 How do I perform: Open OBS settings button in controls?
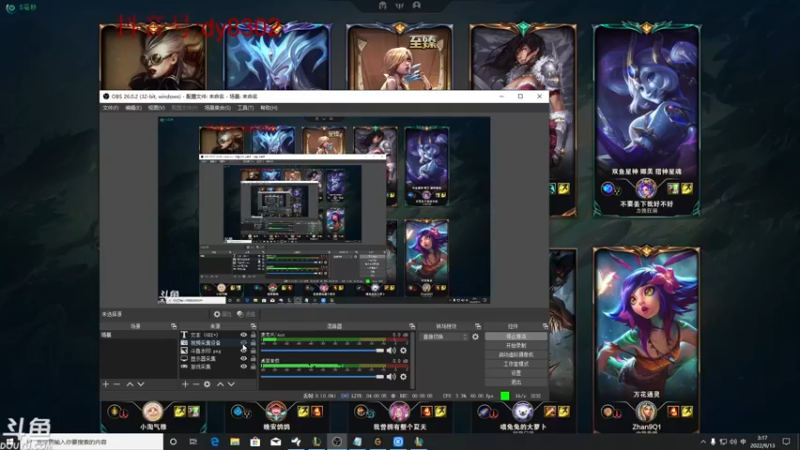point(516,373)
